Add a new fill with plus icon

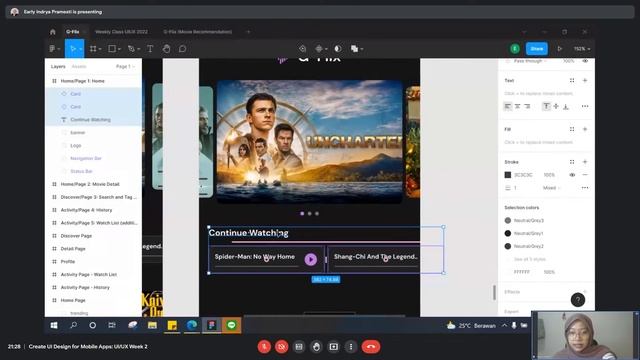[585, 129]
